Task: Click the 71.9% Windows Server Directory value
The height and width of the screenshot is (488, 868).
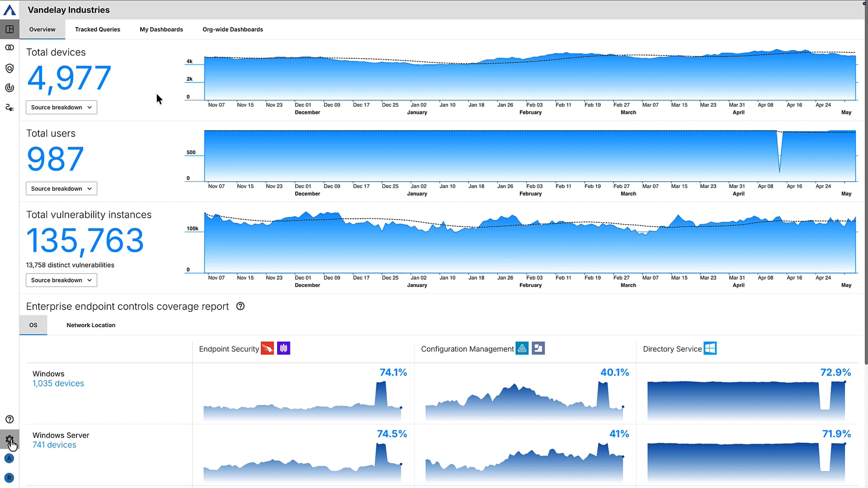Action: [837, 434]
